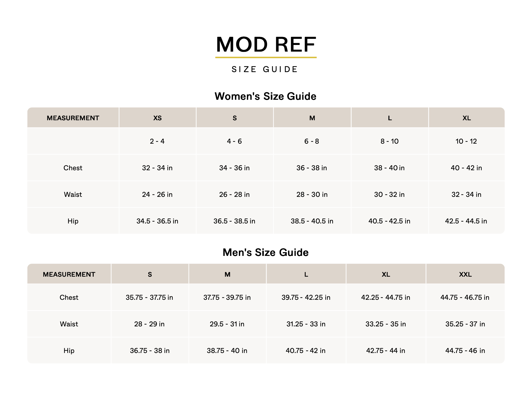Click the XS column header
The height and width of the screenshot is (399, 532).
click(157, 118)
